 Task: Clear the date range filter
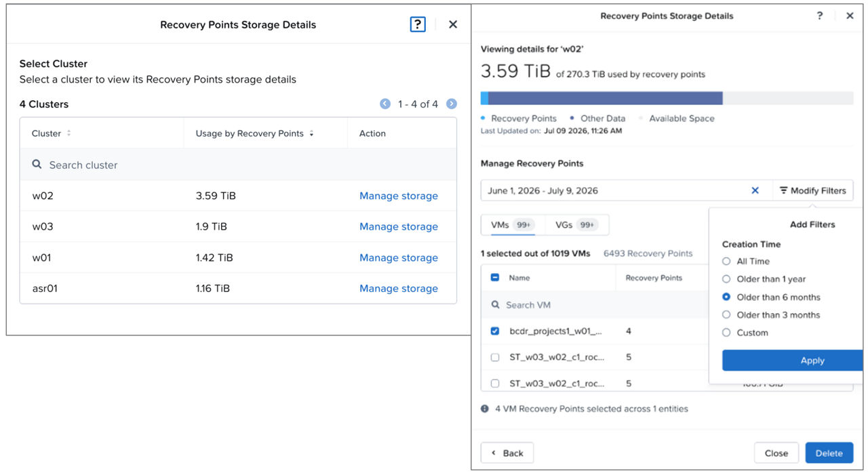pyautogui.click(x=755, y=190)
